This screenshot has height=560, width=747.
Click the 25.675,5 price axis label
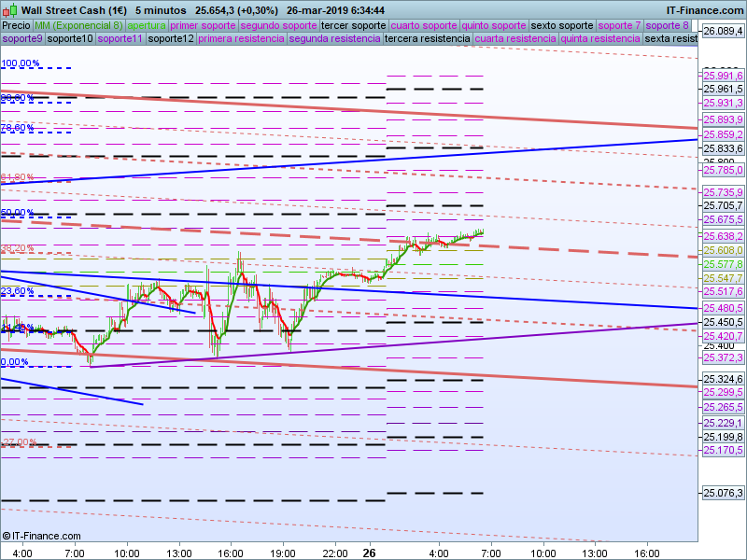click(x=723, y=219)
